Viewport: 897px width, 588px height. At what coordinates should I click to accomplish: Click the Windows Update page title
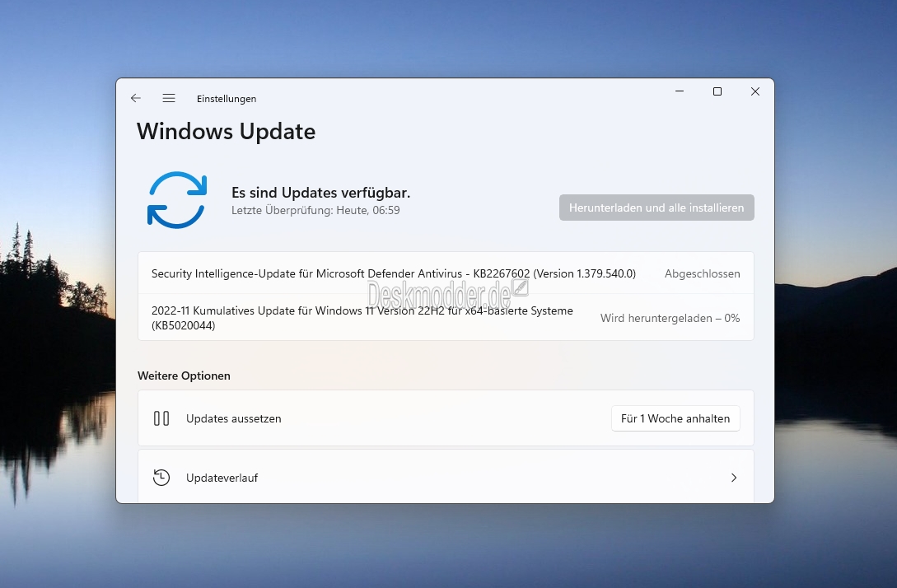point(226,132)
